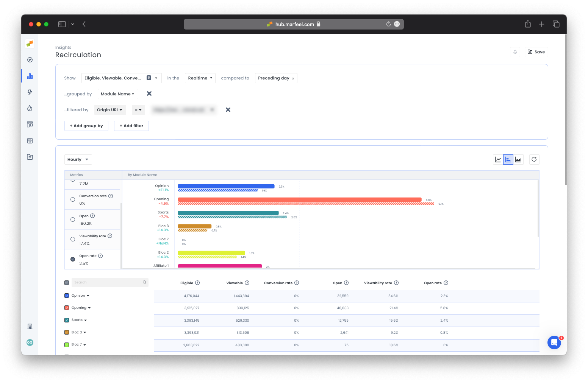The width and height of the screenshot is (588, 383).
Task: Expand the Origin URL filter dropdown
Action: coord(110,110)
